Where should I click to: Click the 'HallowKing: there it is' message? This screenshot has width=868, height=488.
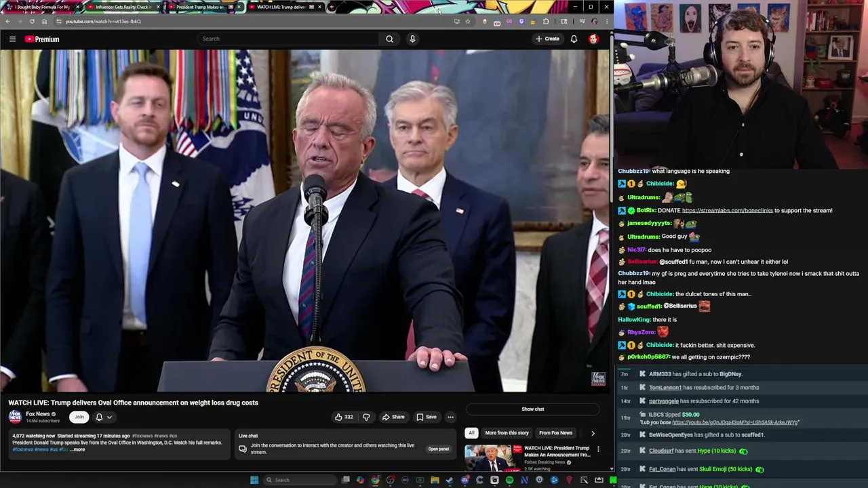coord(648,320)
